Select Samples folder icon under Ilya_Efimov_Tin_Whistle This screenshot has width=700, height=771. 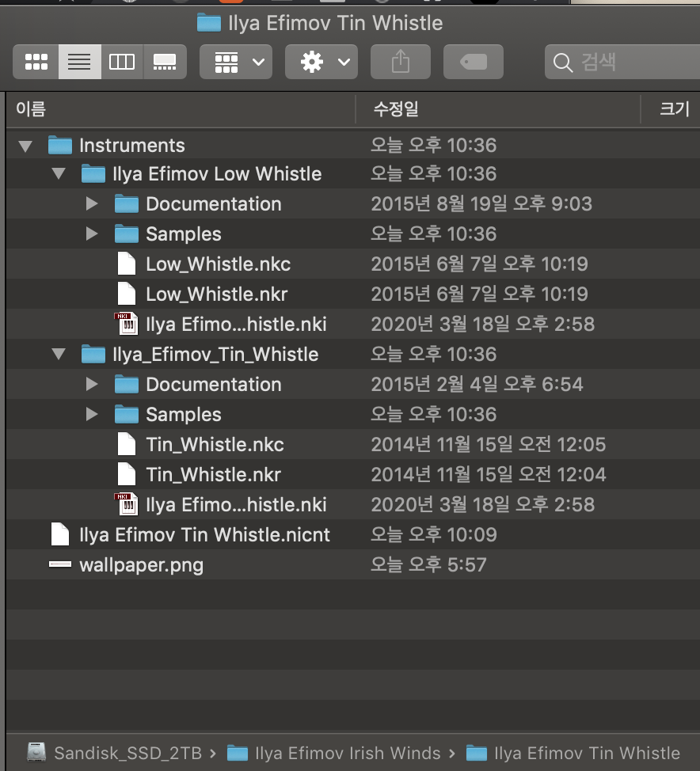pos(127,414)
